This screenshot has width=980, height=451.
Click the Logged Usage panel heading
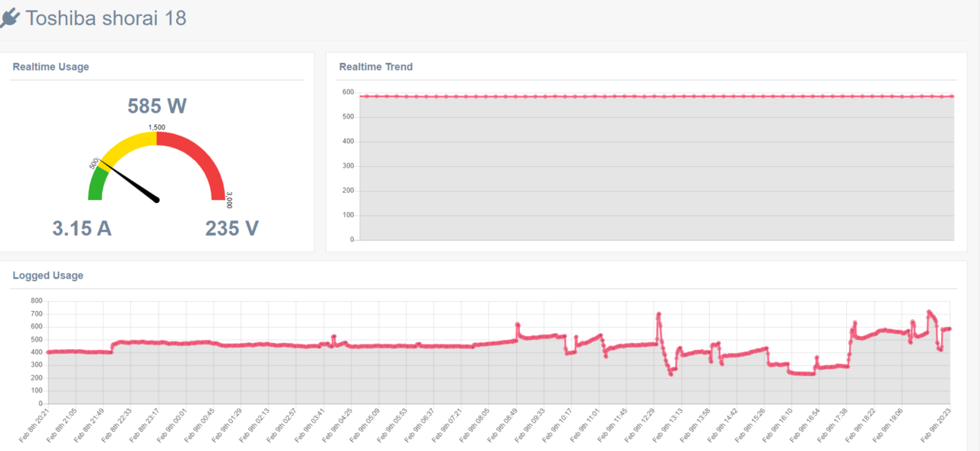point(48,275)
